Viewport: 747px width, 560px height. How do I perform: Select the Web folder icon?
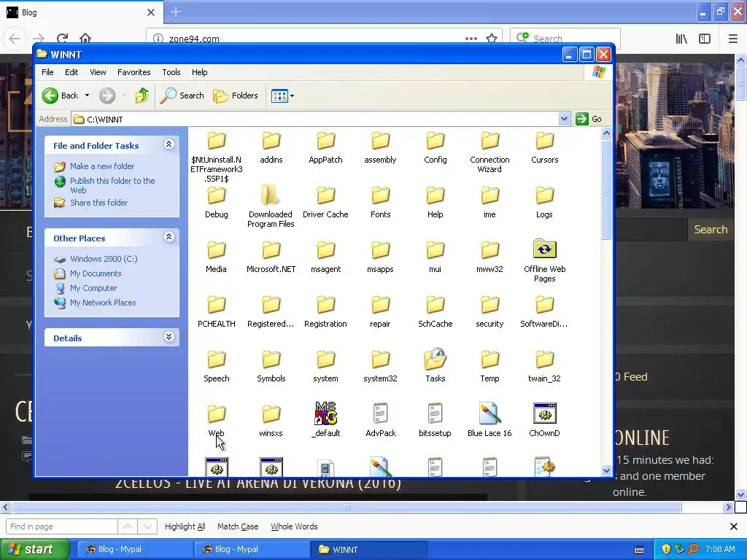click(x=216, y=415)
